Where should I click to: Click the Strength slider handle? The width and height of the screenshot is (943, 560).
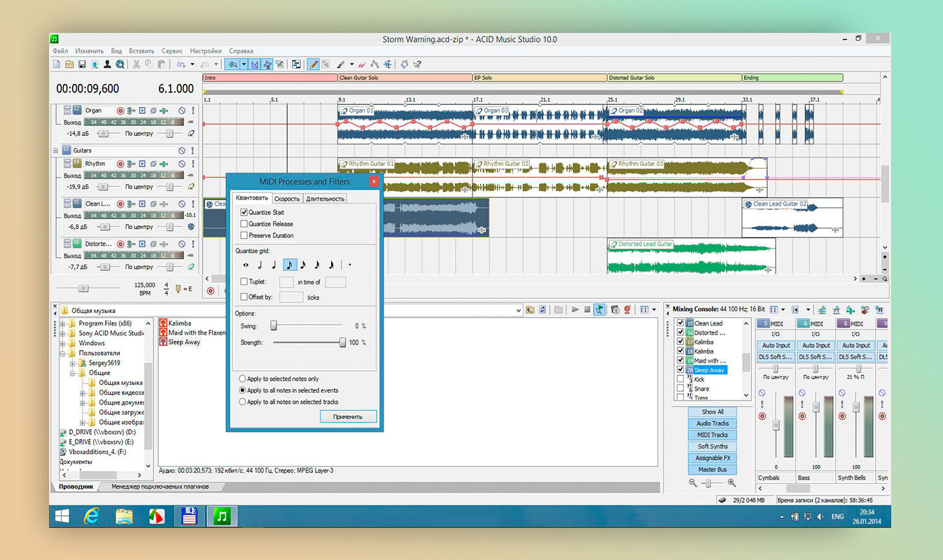[x=342, y=342]
